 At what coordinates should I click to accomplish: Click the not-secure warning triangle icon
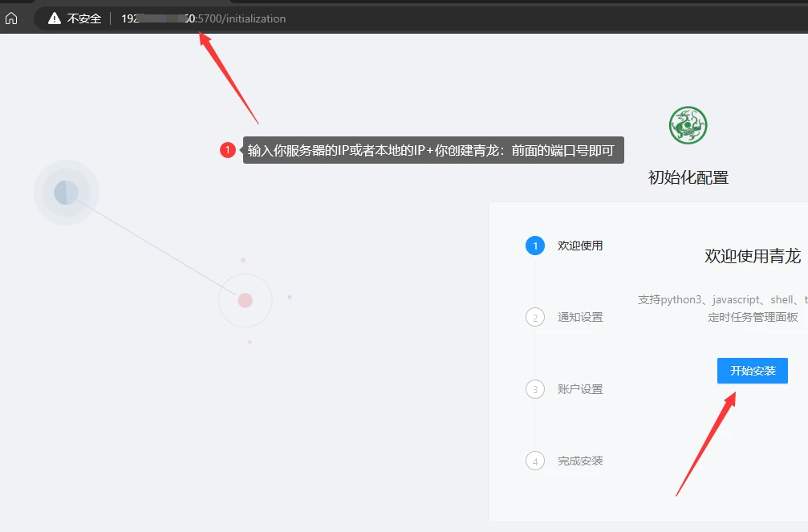[54, 18]
